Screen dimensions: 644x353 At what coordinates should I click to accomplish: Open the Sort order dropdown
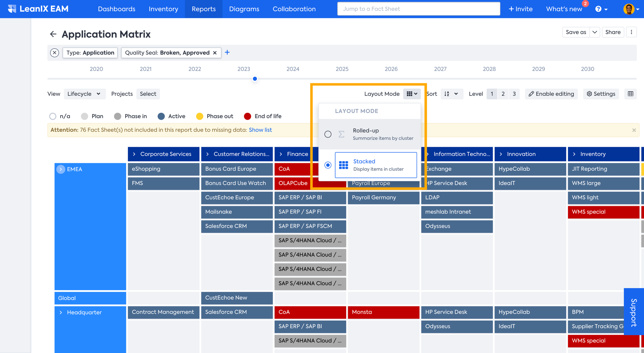pos(451,94)
